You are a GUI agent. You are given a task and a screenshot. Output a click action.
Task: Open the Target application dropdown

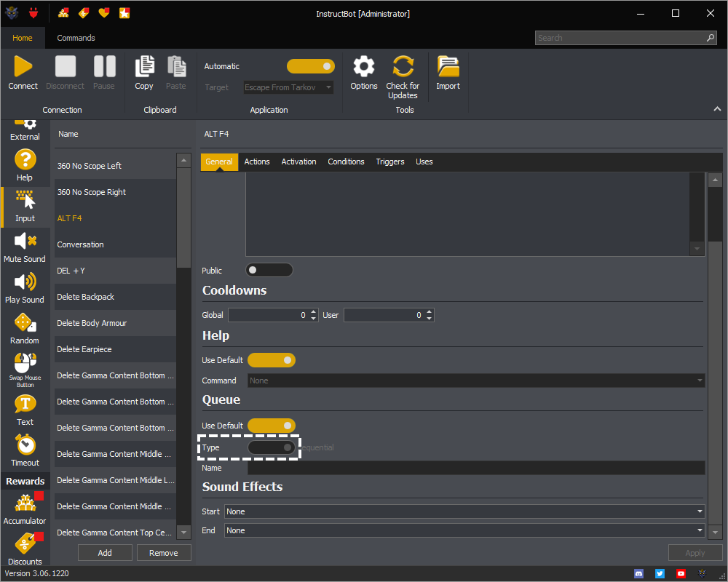(288, 87)
